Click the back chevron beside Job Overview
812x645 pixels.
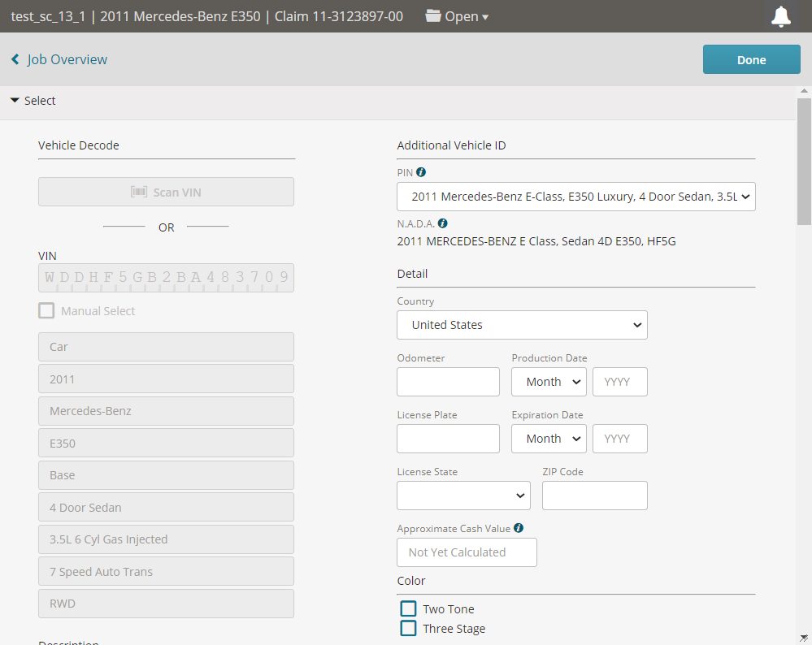(x=15, y=59)
